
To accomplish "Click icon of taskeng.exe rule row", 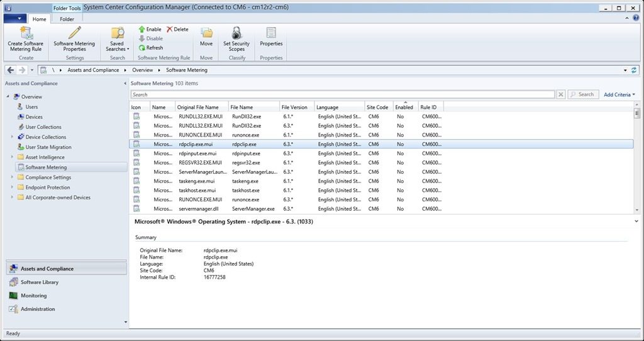I will 136,181.
